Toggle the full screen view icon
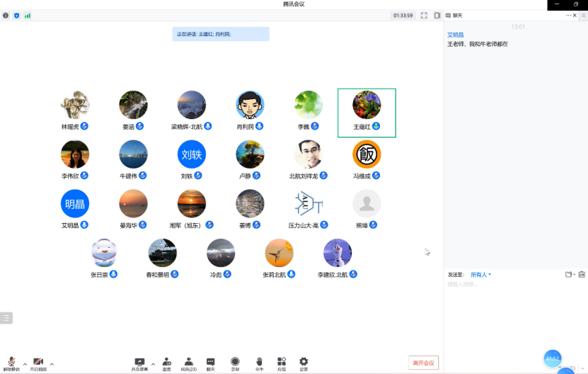Viewport: 588px width, 374px height. (424, 15)
